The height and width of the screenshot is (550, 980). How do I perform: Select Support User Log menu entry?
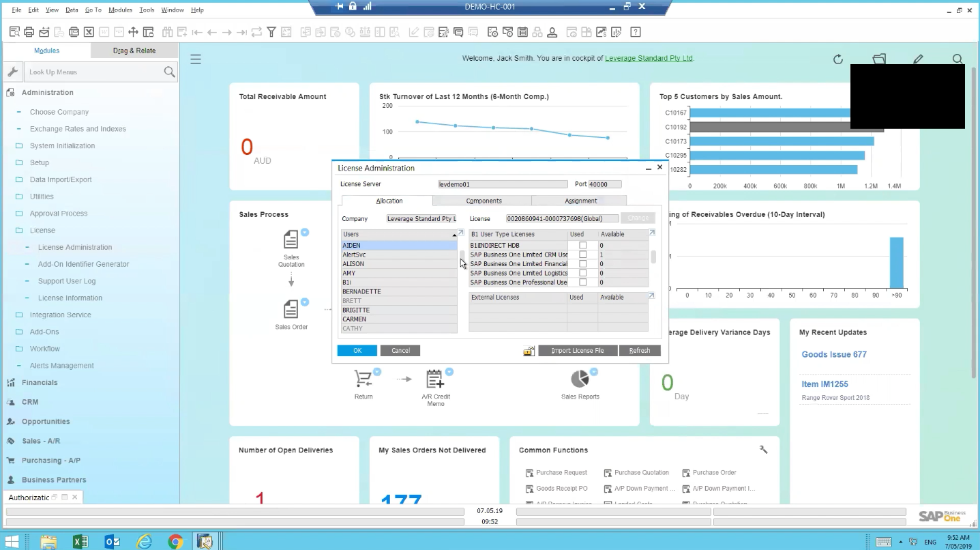click(67, 281)
